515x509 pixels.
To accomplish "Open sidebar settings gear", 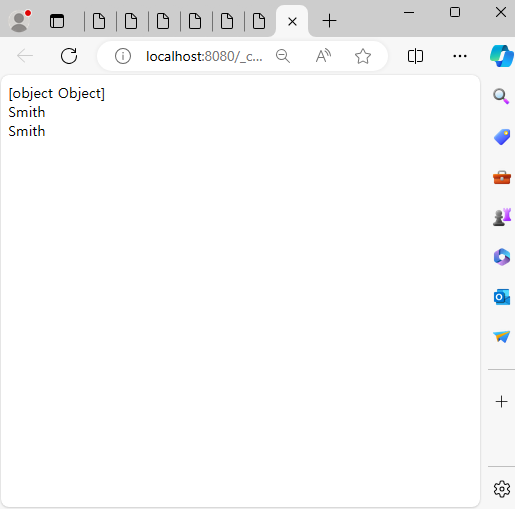I will pyautogui.click(x=502, y=489).
